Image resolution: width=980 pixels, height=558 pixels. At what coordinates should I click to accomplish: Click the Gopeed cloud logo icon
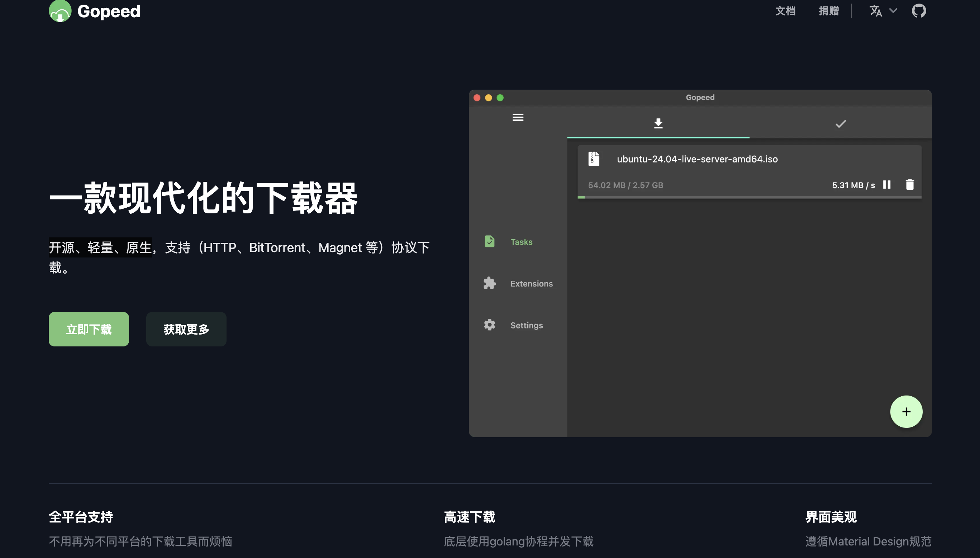[x=60, y=11]
